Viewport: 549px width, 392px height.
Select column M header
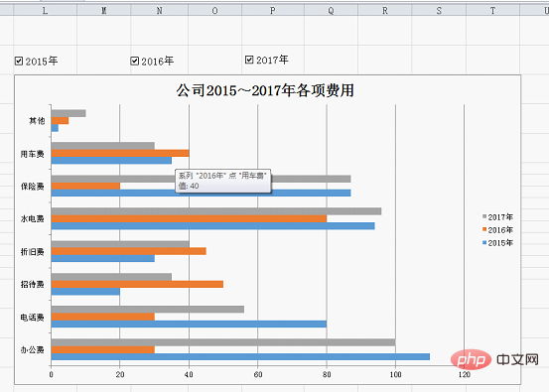point(103,11)
